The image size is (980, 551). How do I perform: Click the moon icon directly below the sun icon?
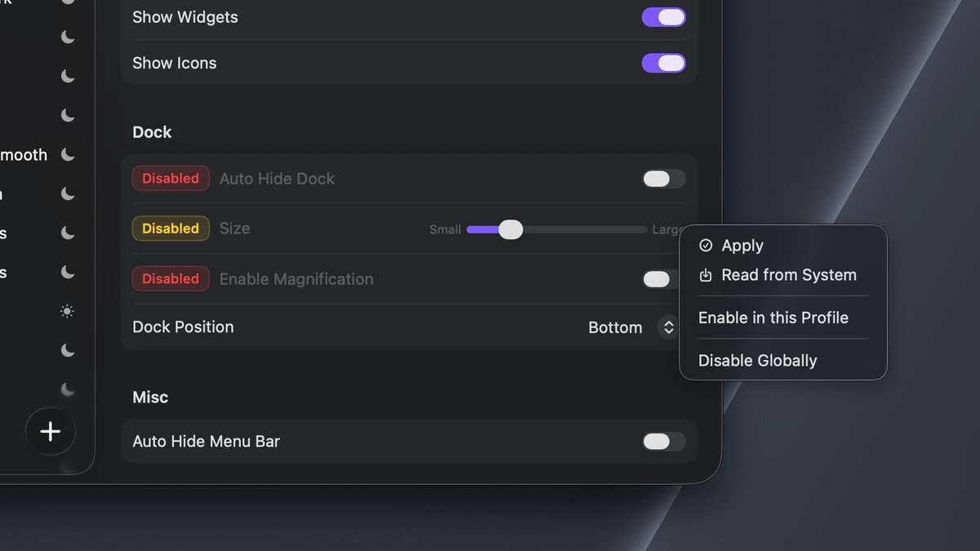pyautogui.click(x=68, y=350)
